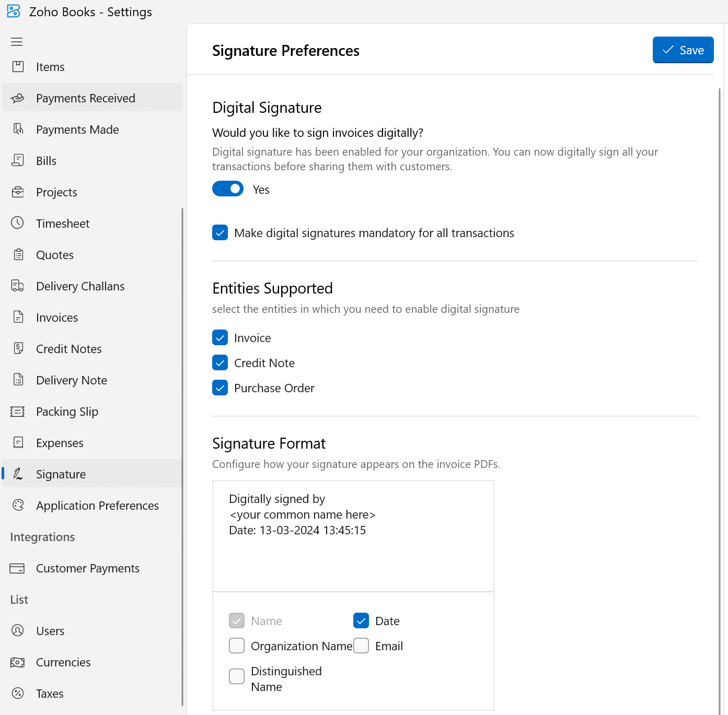Open the Delivery Challans icon
The height and width of the screenshot is (715, 728).
click(18, 286)
